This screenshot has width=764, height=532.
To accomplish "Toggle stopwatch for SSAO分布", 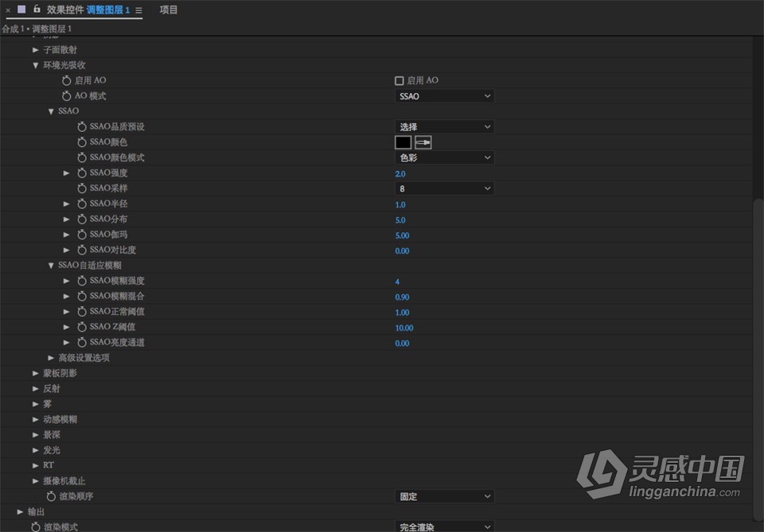I will coord(82,219).
